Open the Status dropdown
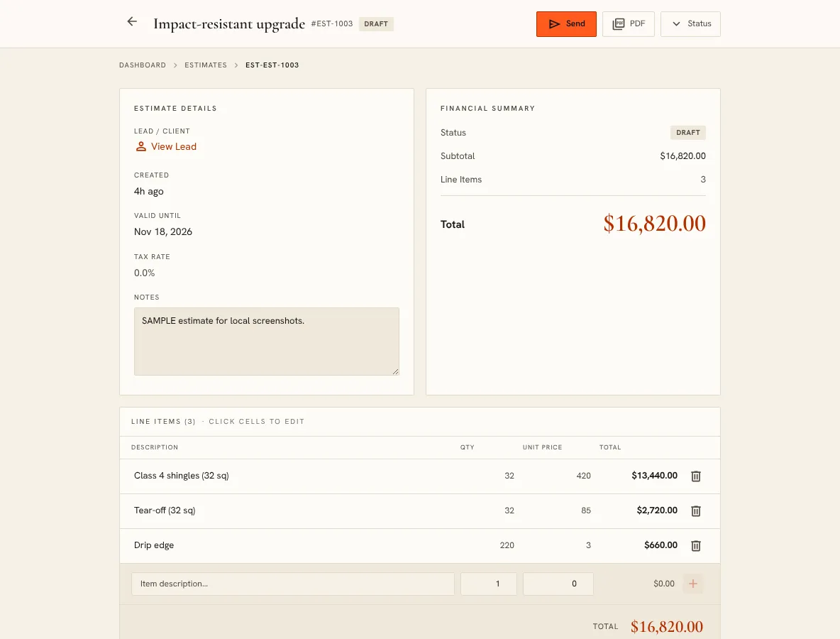Image resolution: width=840 pixels, height=639 pixels. tap(690, 24)
